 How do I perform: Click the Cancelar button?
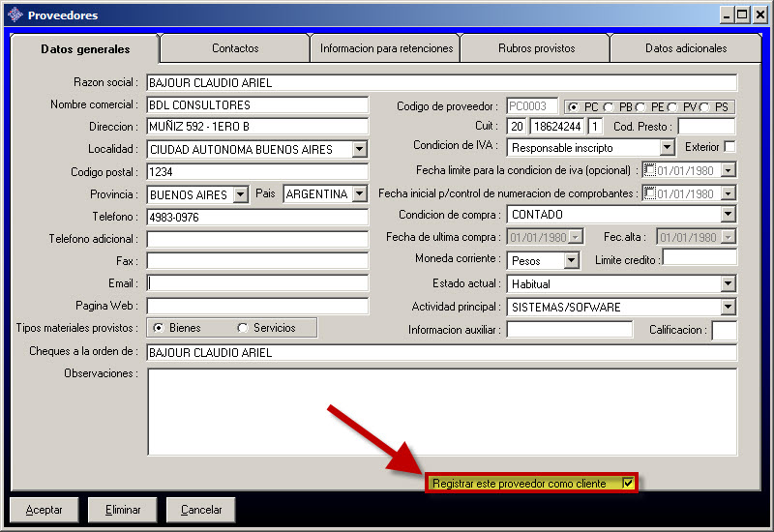(x=201, y=510)
